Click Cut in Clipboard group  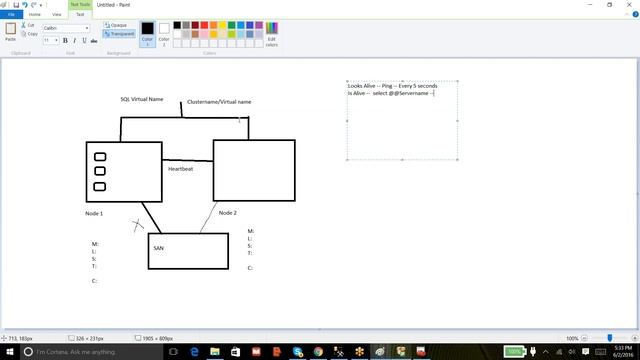click(x=28, y=25)
